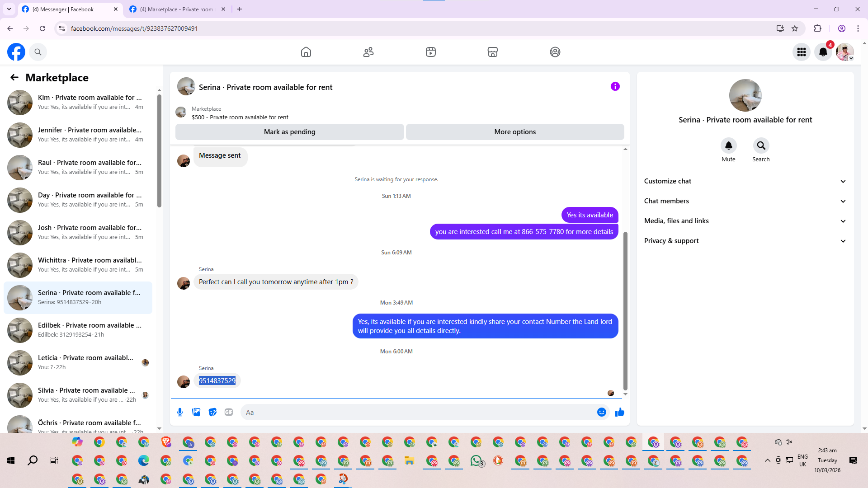Viewport: 868px width, 488px height.
Task: Click the More options button
Action: point(515,132)
